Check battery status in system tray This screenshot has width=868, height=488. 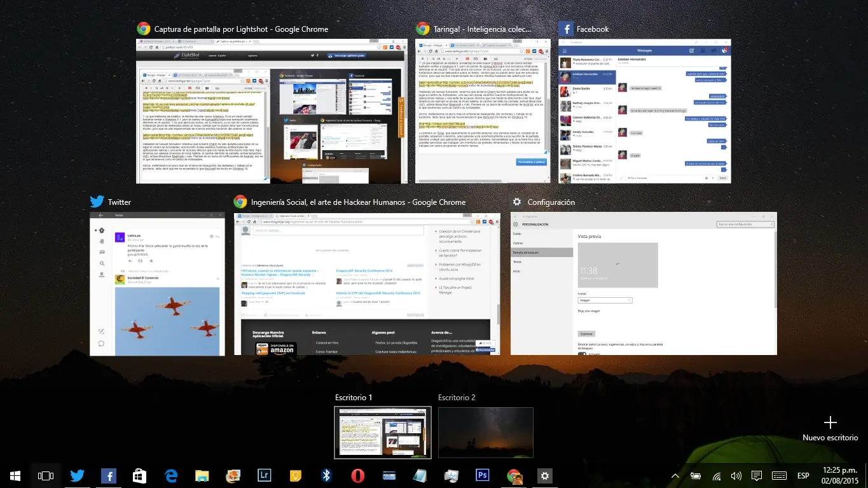(696, 475)
